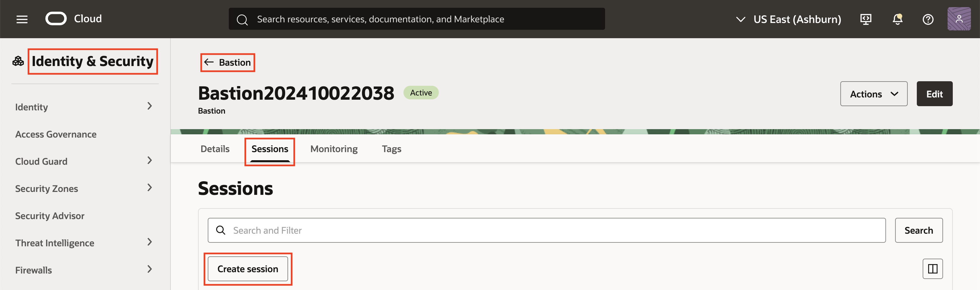Screen dimensions: 980x290
Task: Open the column settings icon
Action: [932, 269]
